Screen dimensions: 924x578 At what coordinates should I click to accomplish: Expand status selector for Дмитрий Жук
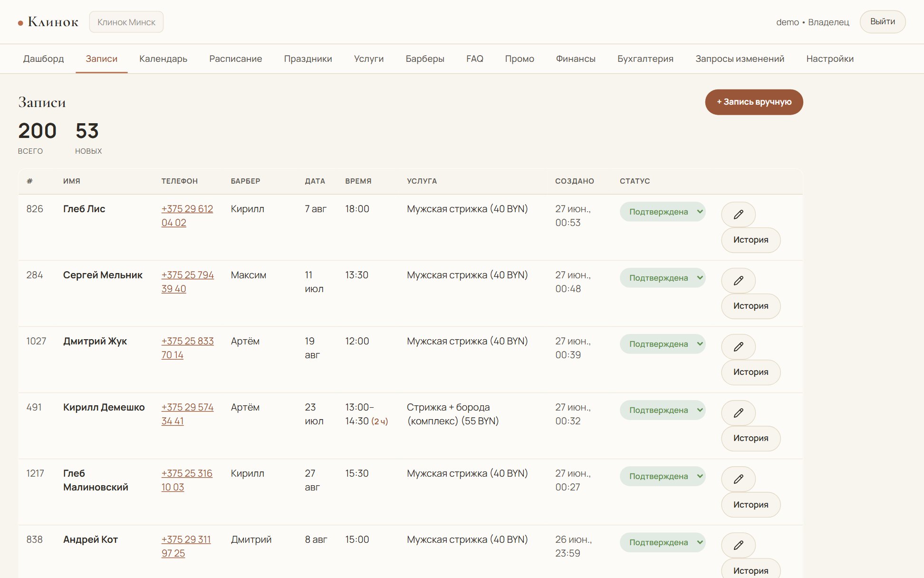[x=663, y=344]
